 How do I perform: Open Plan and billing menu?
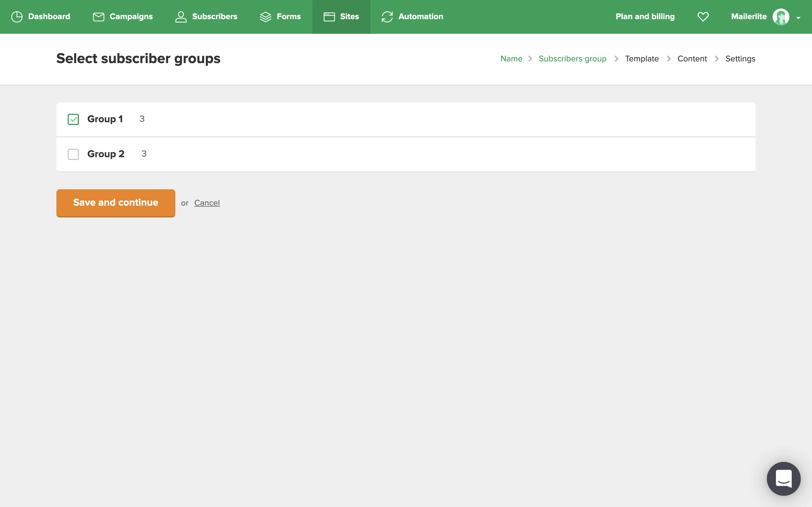point(645,17)
